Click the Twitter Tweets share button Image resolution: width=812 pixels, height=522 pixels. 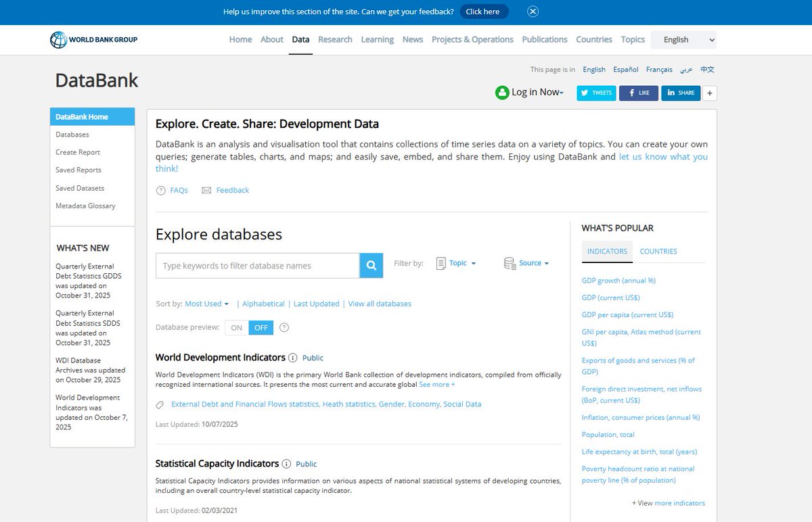point(596,93)
